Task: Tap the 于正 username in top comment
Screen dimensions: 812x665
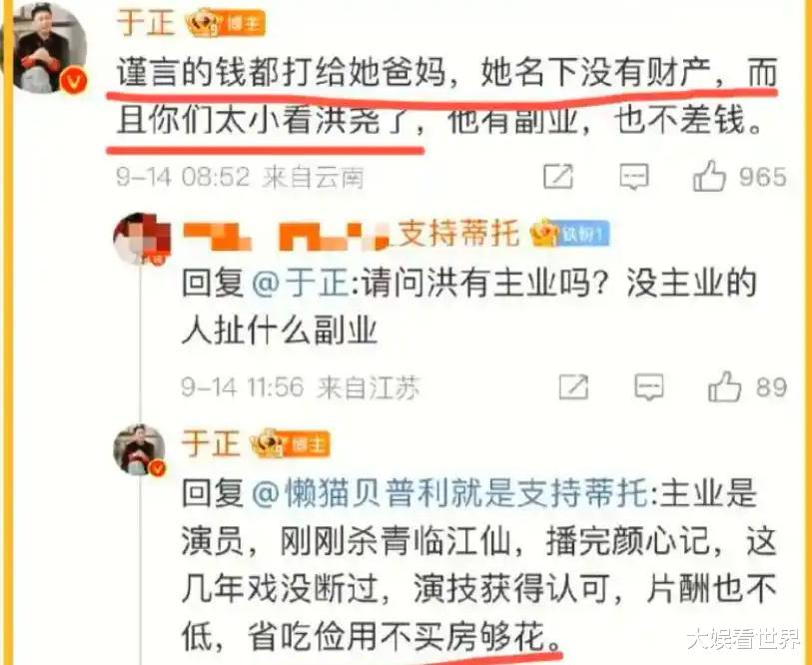Action: [146, 22]
